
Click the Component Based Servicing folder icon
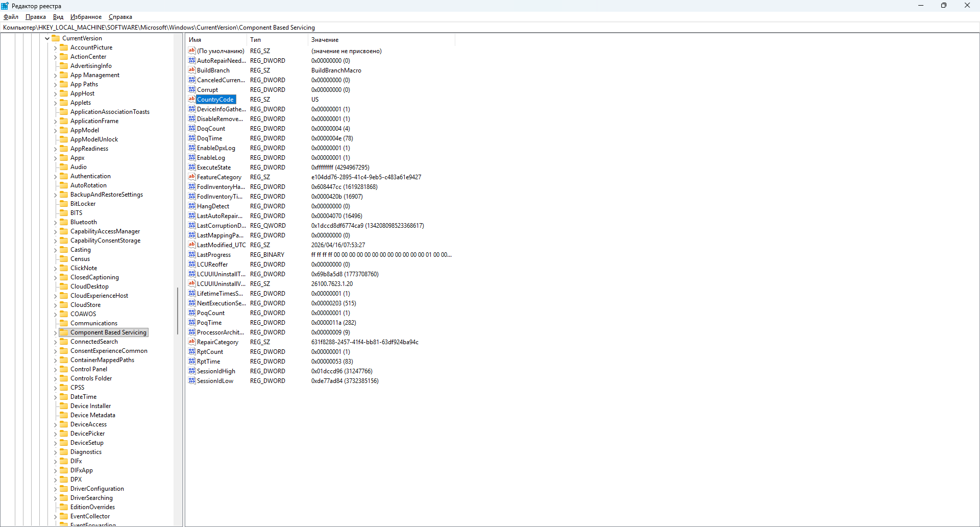64,332
